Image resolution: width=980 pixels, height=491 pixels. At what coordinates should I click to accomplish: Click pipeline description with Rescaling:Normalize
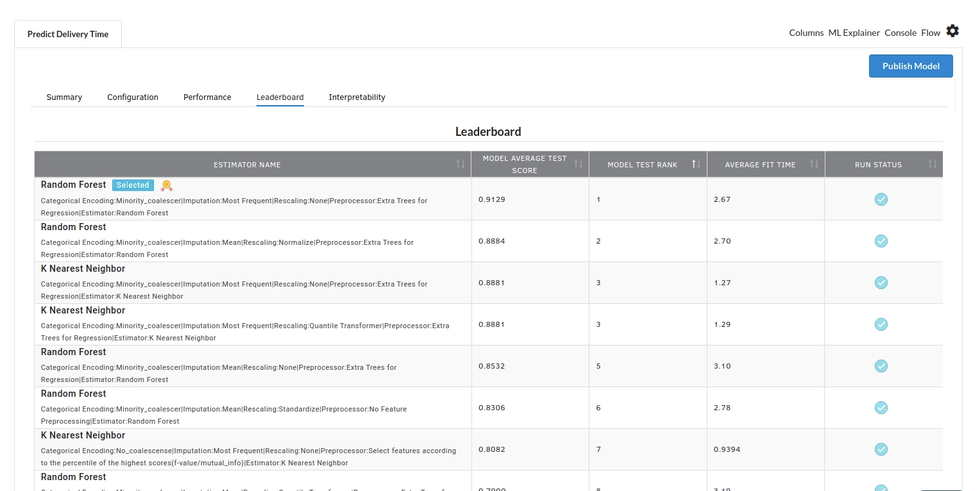227,249
